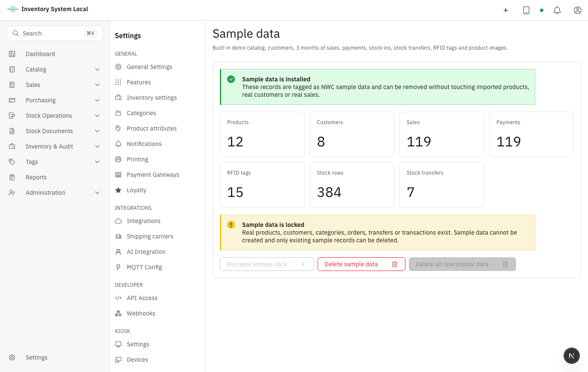Click the Inventory System Local logo
The width and height of the screenshot is (588, 372).
13,9
